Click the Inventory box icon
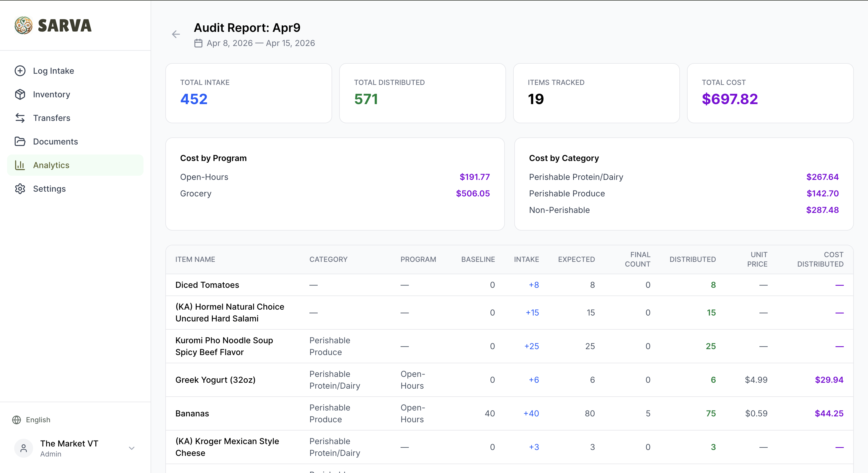 click(20, 94)
